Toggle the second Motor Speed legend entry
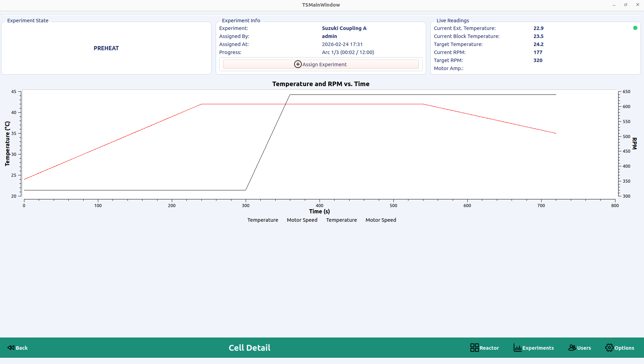Screen dimensions: 644x364 point(381,220)
